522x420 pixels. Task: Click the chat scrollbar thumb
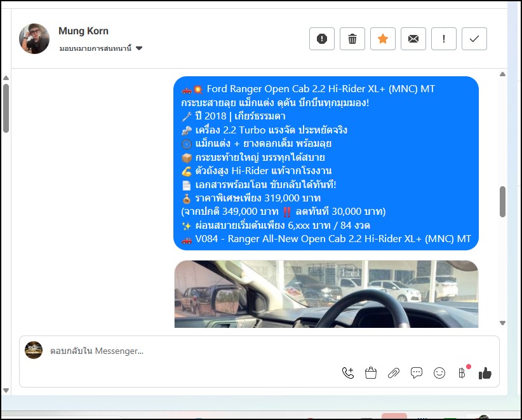click(x=503, y=202)
